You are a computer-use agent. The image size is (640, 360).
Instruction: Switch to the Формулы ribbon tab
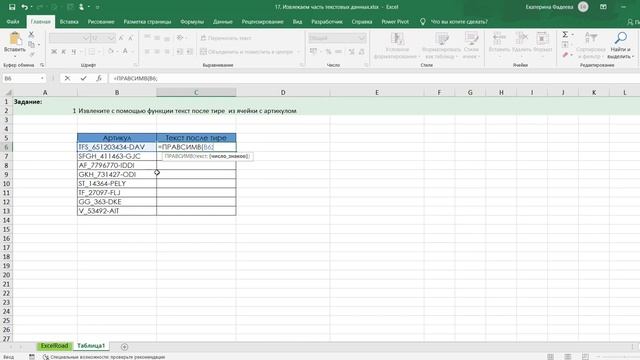pos(192,22)
